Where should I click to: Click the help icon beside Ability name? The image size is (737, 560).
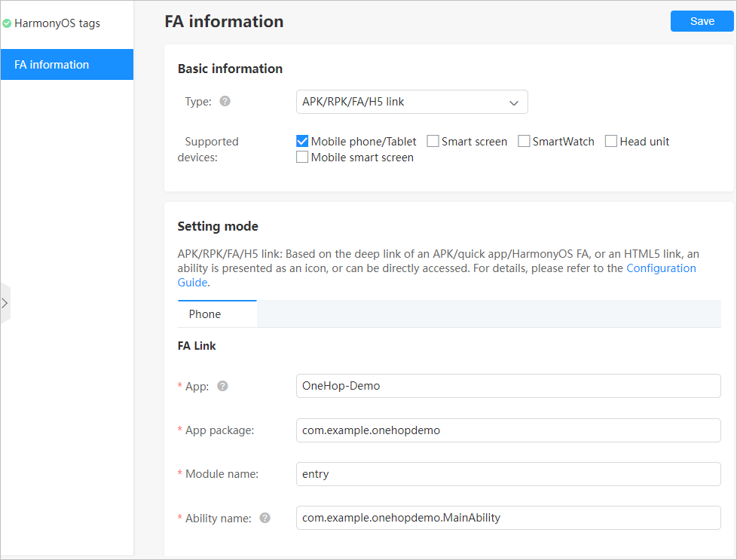point(265,518)
